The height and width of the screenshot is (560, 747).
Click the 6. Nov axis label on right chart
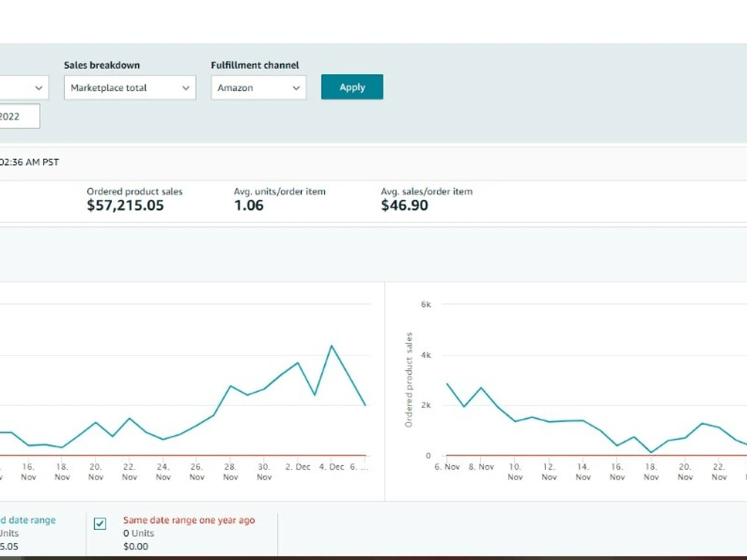click(447, 467)
